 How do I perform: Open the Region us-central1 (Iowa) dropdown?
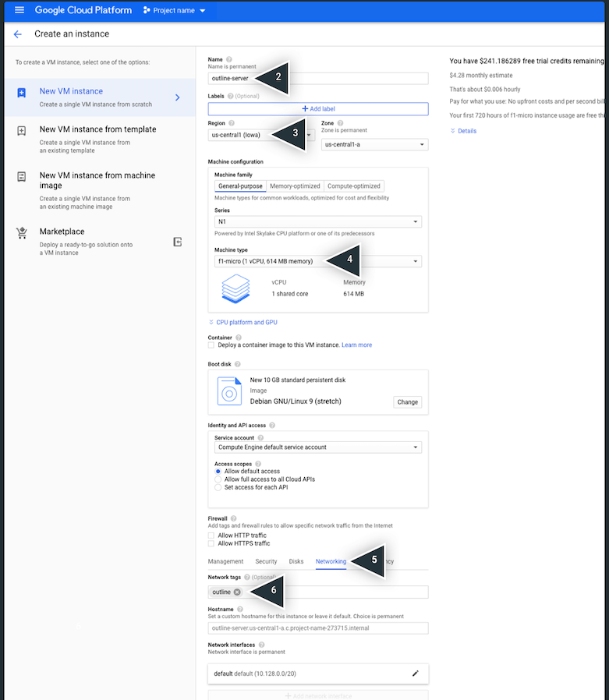261,135
